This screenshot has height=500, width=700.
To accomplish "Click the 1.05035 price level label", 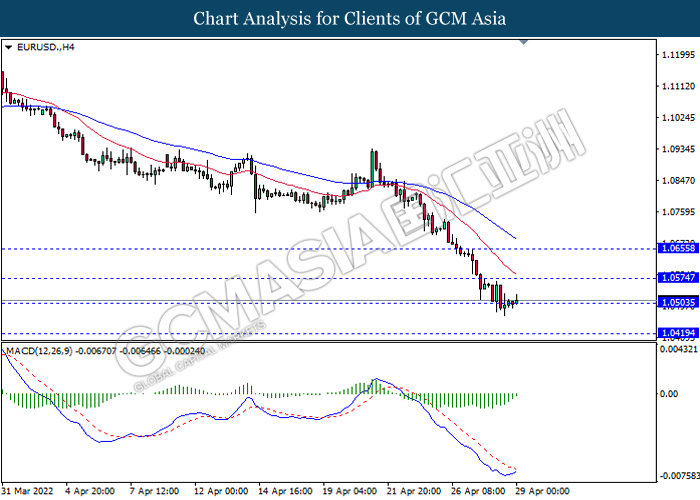I will pos(679,303).
